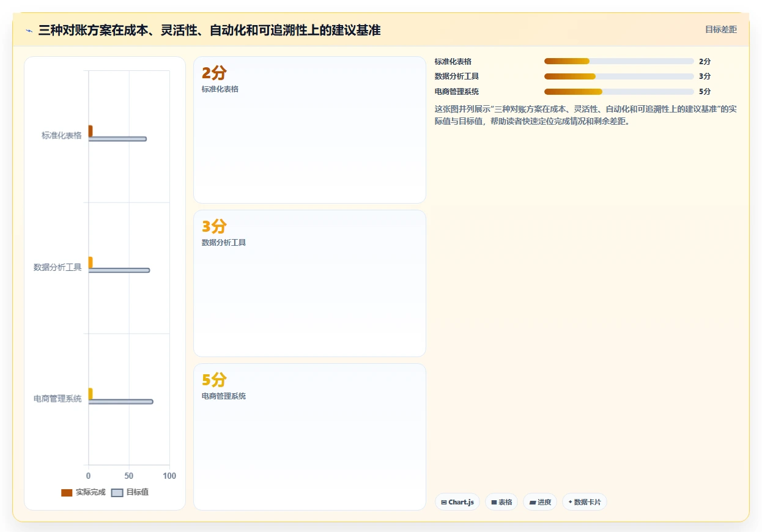The image size is (762, 532).
Task: Click the 数据分析工具 label in the progress list
Action: click(457, 76)
